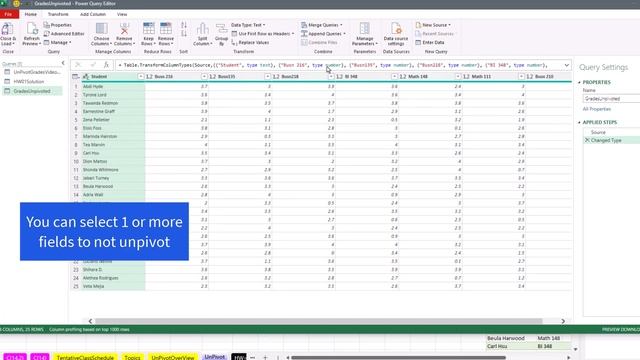Image resolution: width=640 pixels, height=360 pixels.
Task: Click the Manage Parameters icon
Action: coord(364,29)
